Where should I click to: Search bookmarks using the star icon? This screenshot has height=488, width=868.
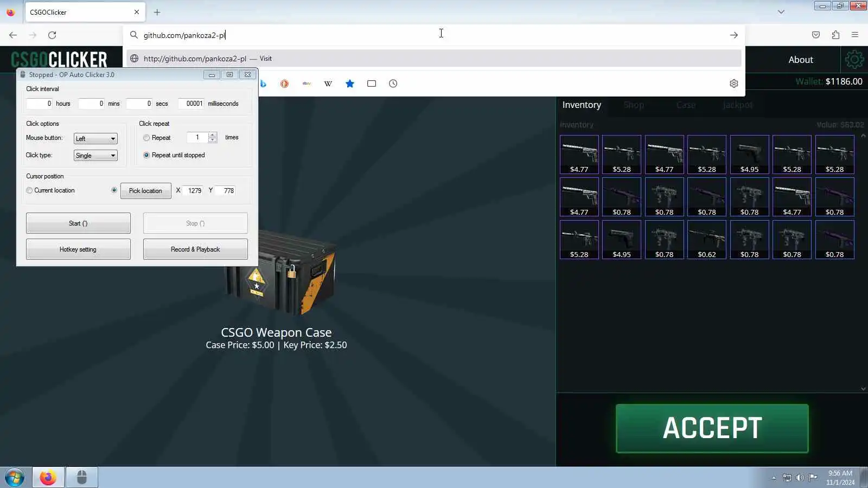pos(350,84)
